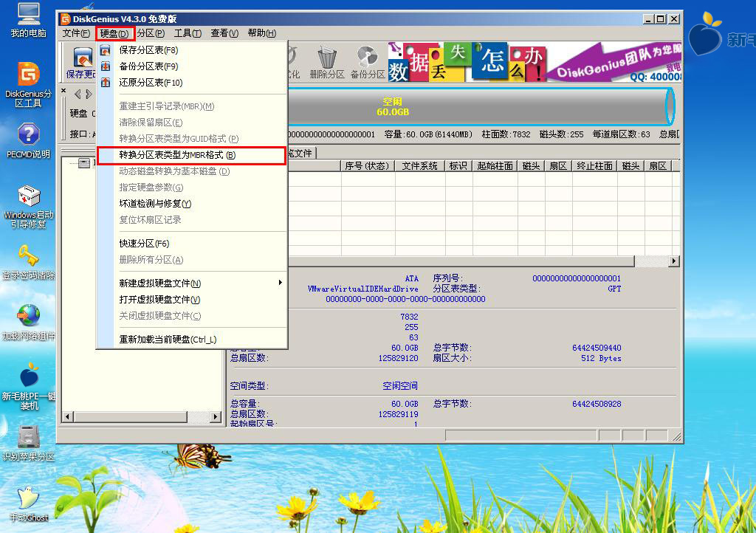Click the icon beside 保存分区表(F8)

tap(105, 50)
